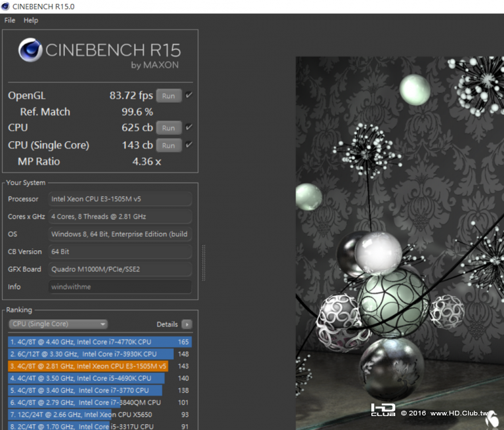Click the HD Club watermark logo

point(383,410)
